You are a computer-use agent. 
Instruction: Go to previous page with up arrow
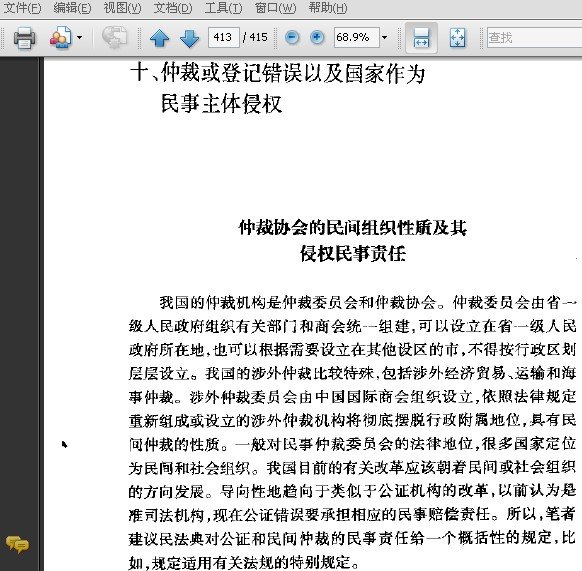[160, 37]
